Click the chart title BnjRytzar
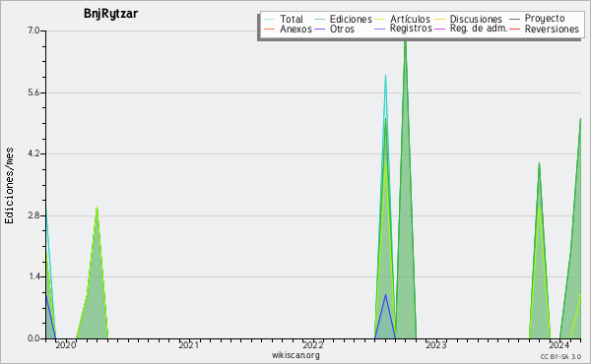Screen dimensions: 591x364 coord(110,14)
